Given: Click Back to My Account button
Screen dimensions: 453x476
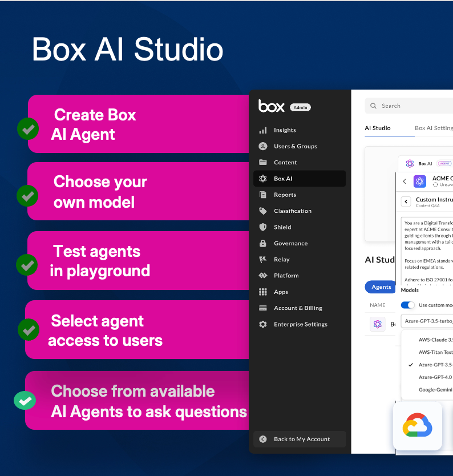Looking at the screenshot, I should [x=300, y=439].
